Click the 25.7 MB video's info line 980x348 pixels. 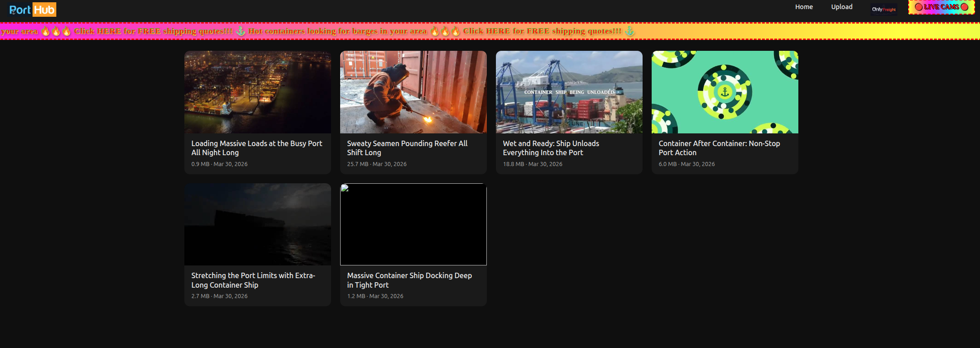[376, 164]
